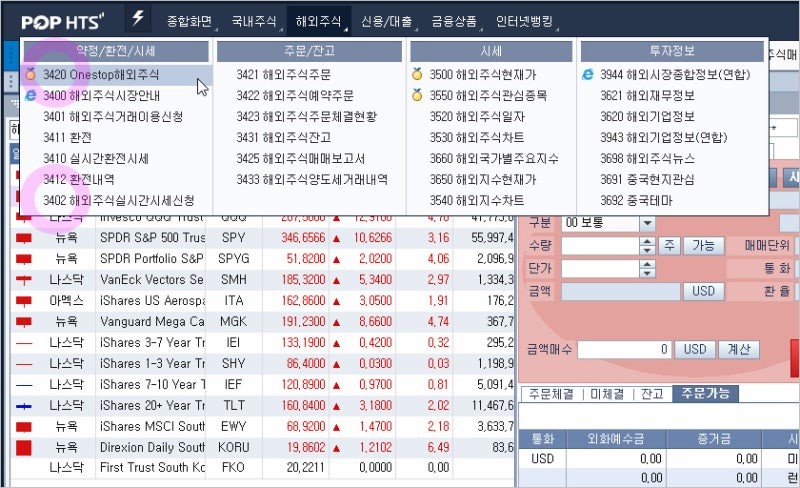
Task: Open 3520 해외주식일자
Action: pos(477,116)
